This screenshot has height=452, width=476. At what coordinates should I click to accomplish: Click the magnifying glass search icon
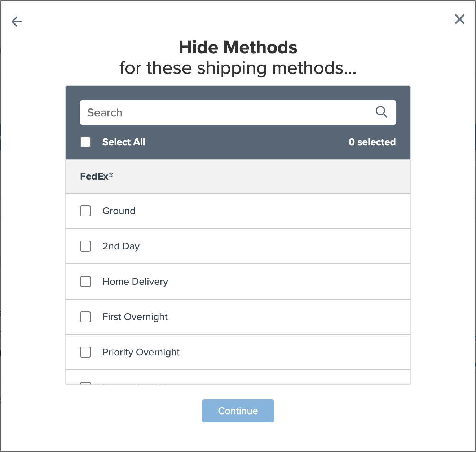[x=381, y=112]
